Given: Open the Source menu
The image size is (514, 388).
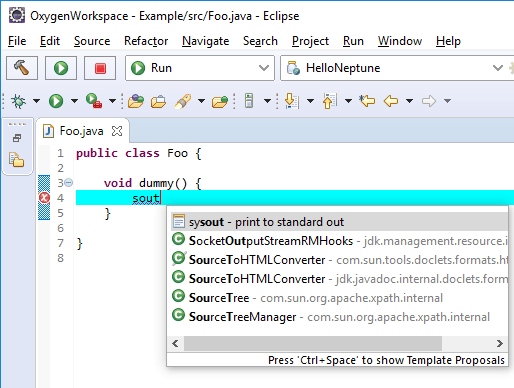Looking at the screenshot, I should tap(92, 41).
